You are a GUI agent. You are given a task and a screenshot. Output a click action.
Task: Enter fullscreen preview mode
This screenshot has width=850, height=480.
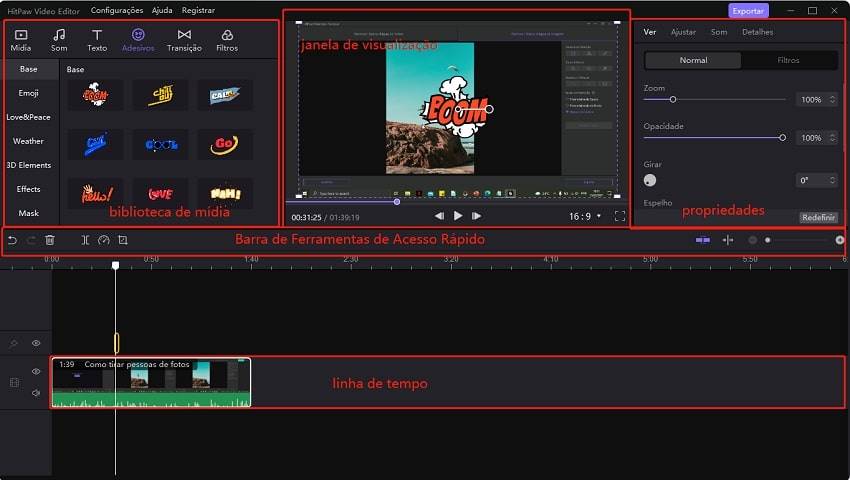pyautogui.click(x=620, y=215)
